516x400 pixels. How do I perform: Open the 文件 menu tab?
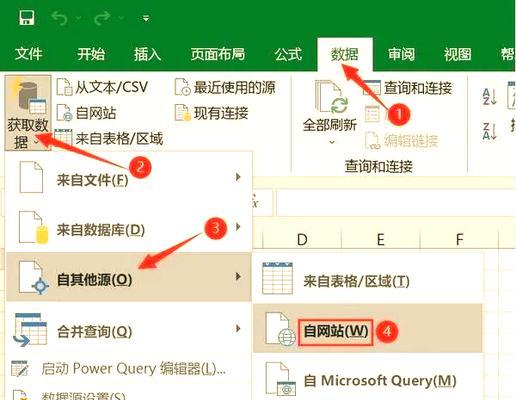pos(29,54)
